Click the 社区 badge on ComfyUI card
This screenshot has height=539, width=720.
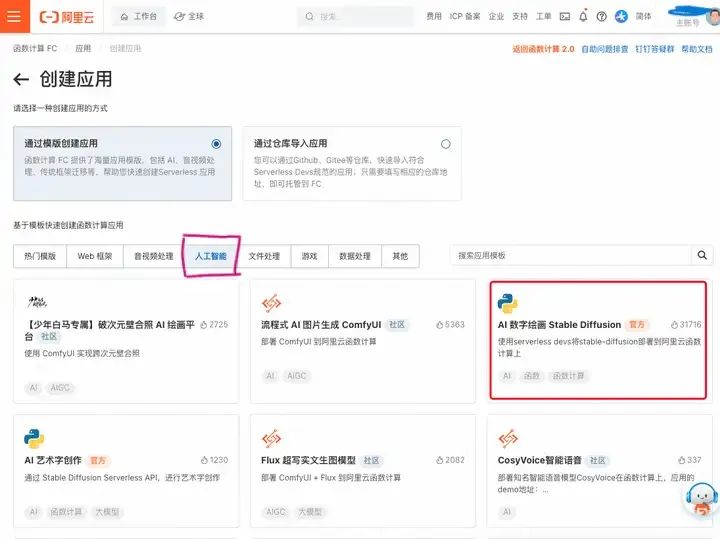pos(397,325)
